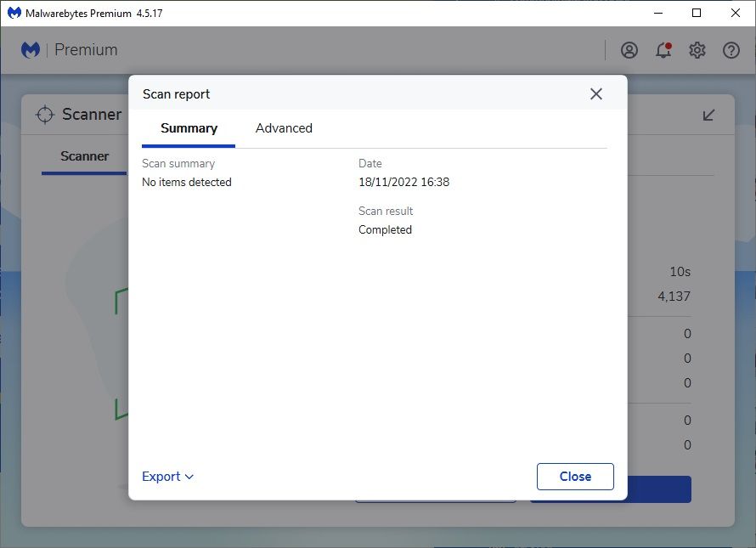Open the account profile icon
756x548 pixels.
pyautogui.click(x=629, y=50)
